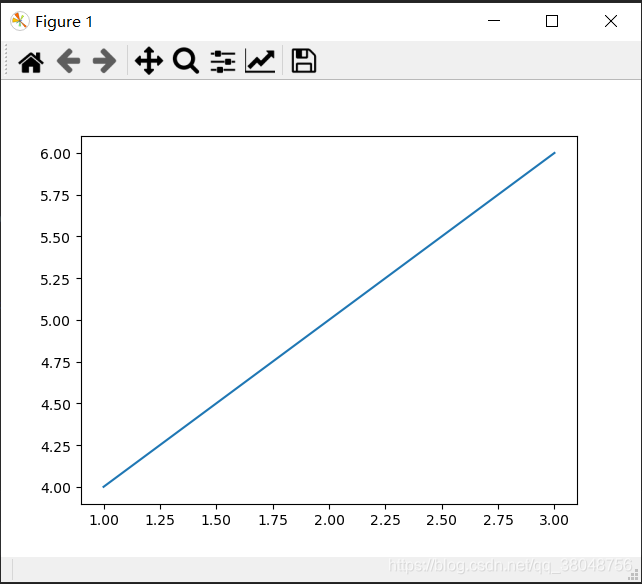Click the y-axis label 5.00
This screenshot has height=584, width=642.
pyautogui.click(x=55, y=321)
